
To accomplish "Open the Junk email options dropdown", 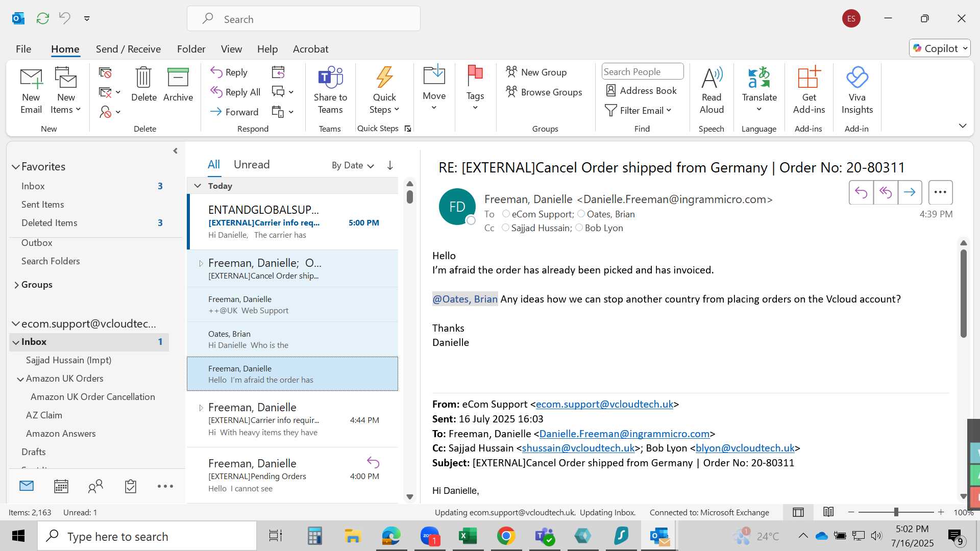I will 110,112.
